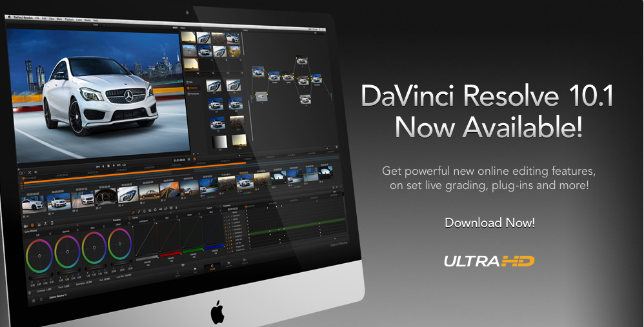Click the unmix/shuffle icon beside the speaker
Viewport: 644px width, 327px height.
30,172
